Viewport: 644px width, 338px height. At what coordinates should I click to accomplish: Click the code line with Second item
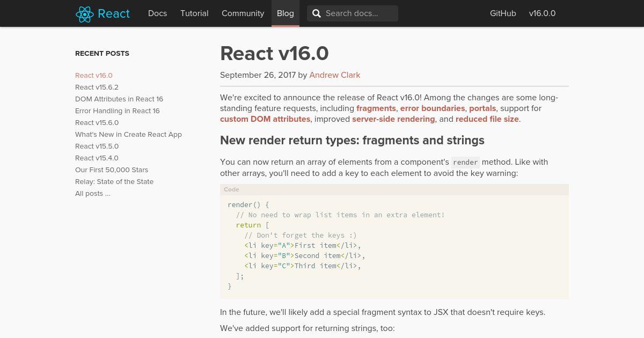pos(305,255)
